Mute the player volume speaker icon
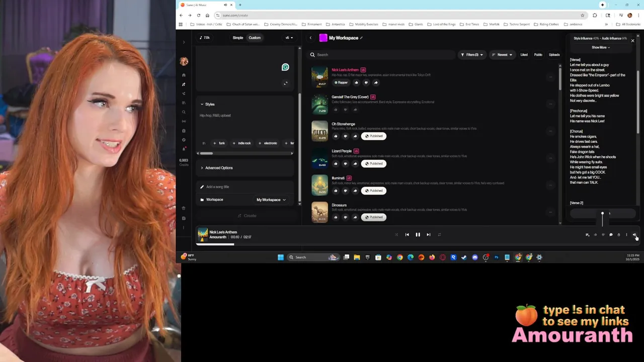The width and height of the screenshot is (644, 362). (x=634, y=235)
